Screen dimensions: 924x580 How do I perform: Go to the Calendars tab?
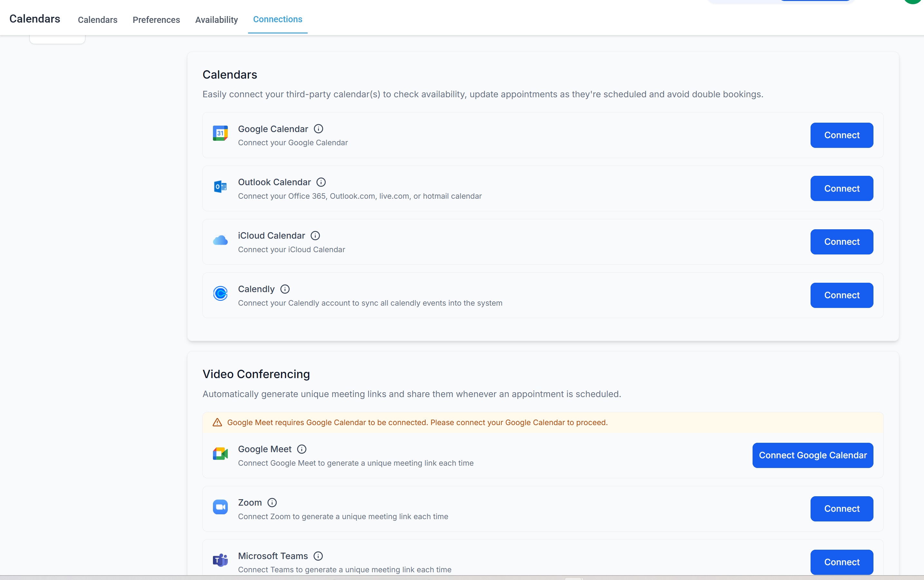coord(98,20)
